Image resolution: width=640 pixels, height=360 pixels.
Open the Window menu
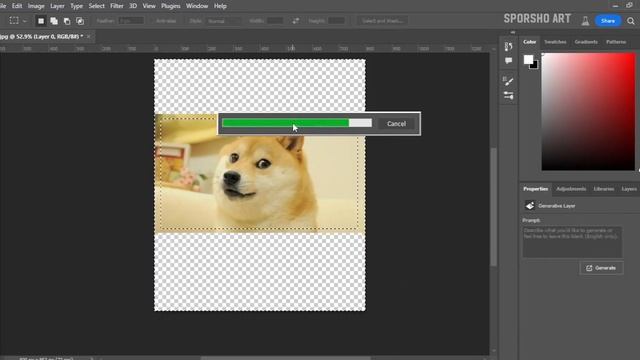pyautogui.click(x=197, y=6)
